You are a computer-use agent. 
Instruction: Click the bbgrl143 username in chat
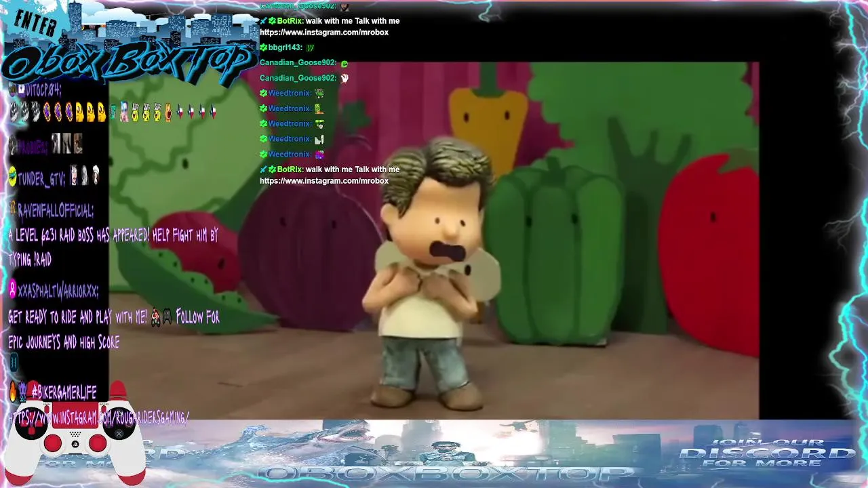click(x=285, y=47)
